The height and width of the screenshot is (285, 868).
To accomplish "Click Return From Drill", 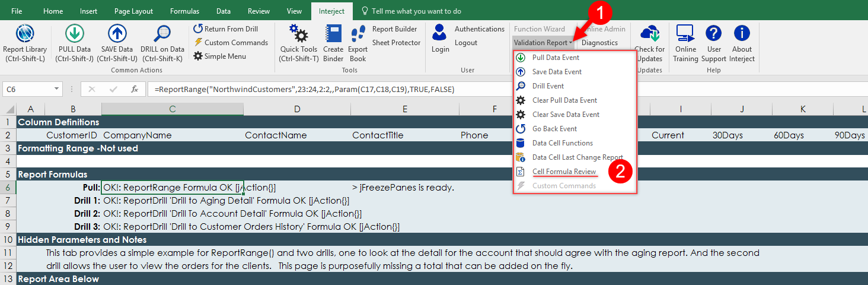I will [x=225, y=29].
